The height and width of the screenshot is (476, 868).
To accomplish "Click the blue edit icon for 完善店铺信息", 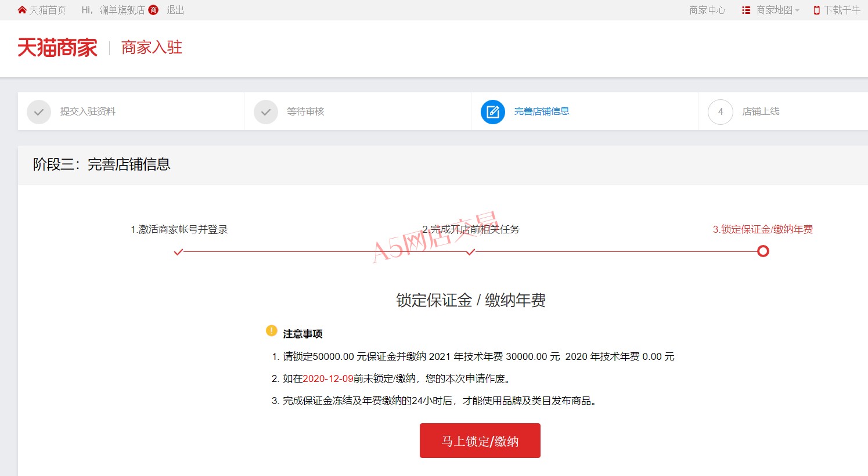I will coord(493,111).
